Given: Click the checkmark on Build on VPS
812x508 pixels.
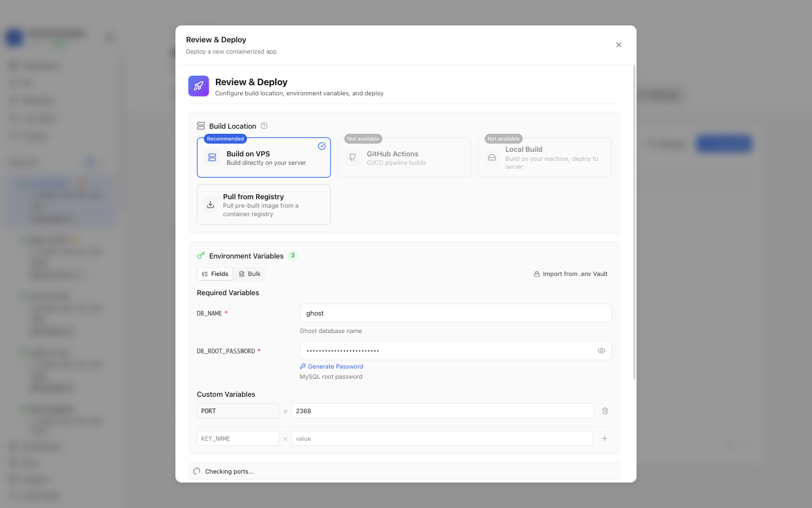Looking at the screenshot, I should [322, 146].
